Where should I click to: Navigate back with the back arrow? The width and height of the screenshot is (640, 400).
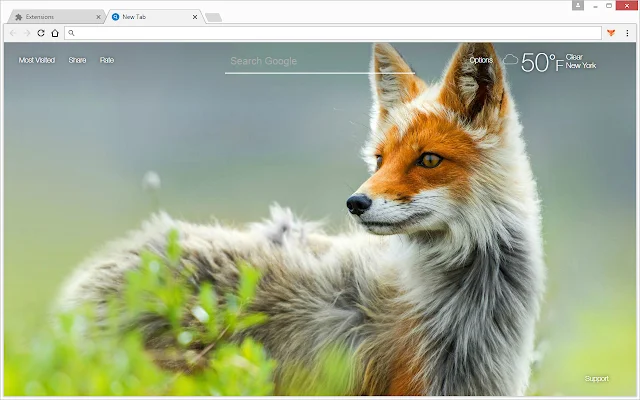point(13,33)
